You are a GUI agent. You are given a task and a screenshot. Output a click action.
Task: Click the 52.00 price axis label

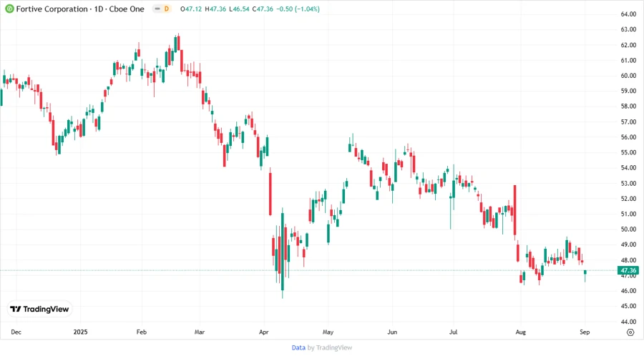coord(628,199)
